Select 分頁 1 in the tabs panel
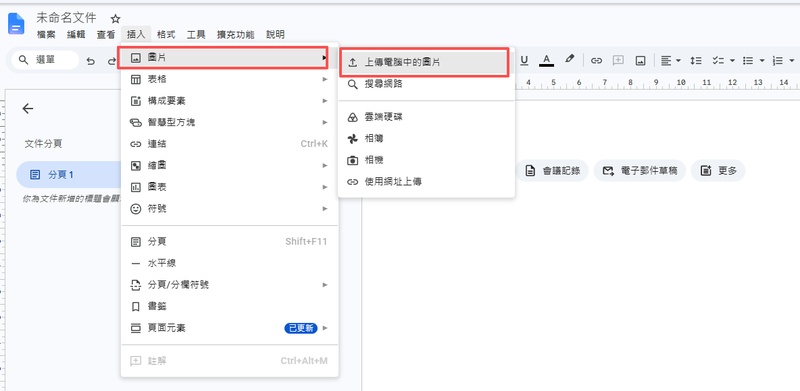Screen dimensions: 800x391 pyautogui.click(x=68, y=175)
